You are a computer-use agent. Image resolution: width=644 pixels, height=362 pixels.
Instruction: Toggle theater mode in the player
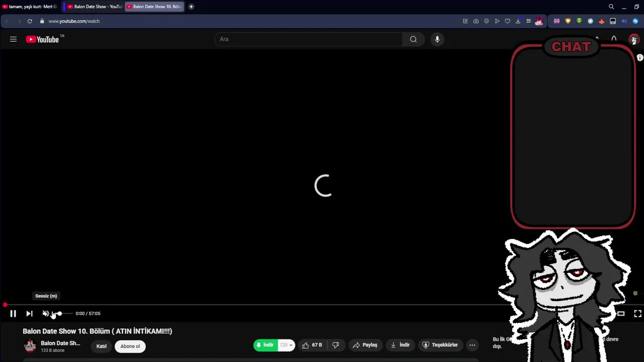click(x=621, y=313)
